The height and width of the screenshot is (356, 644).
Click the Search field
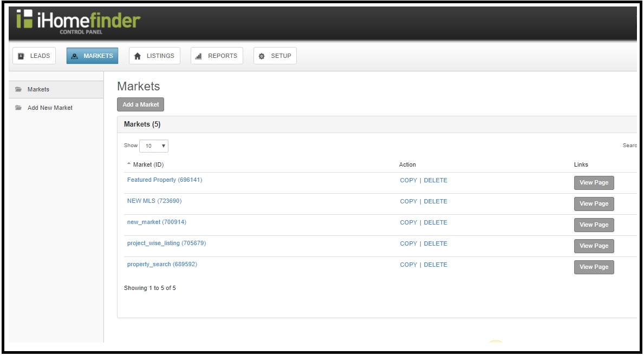(629, 145)
